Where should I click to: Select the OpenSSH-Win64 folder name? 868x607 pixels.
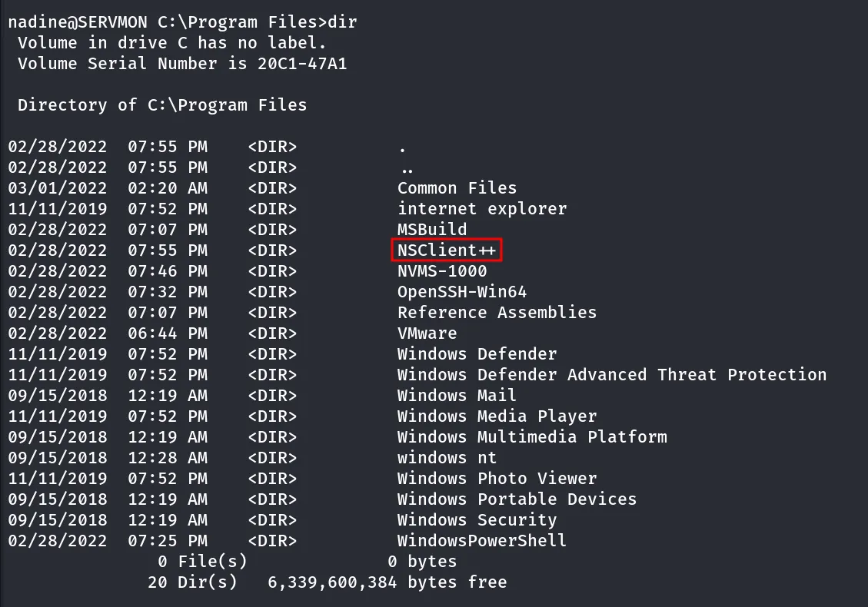[462, 292]
